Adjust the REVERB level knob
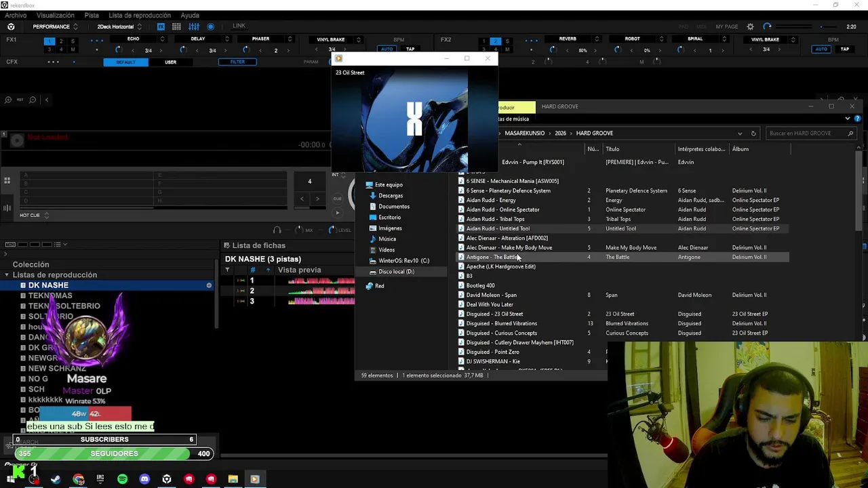The image size is (868, 488). point(553,49)
